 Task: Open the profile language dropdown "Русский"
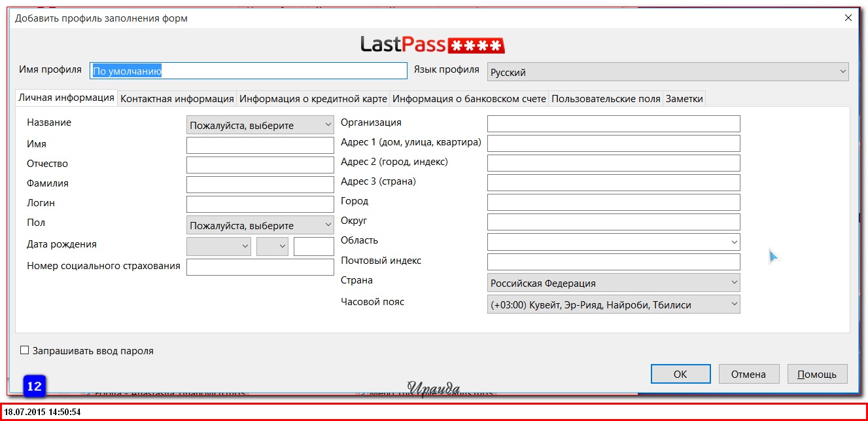[668, 71]
